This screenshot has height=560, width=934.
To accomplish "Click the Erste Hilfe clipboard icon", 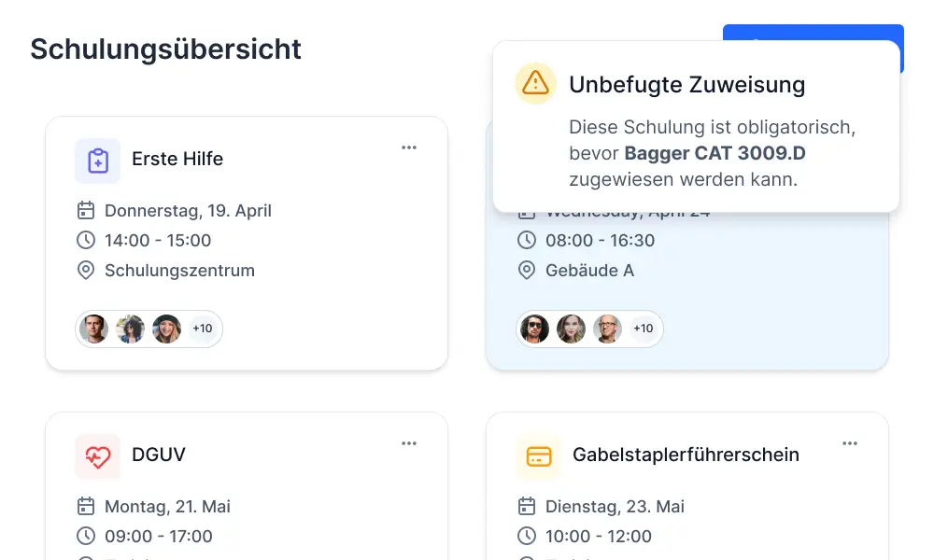I will tap(98, 161).
